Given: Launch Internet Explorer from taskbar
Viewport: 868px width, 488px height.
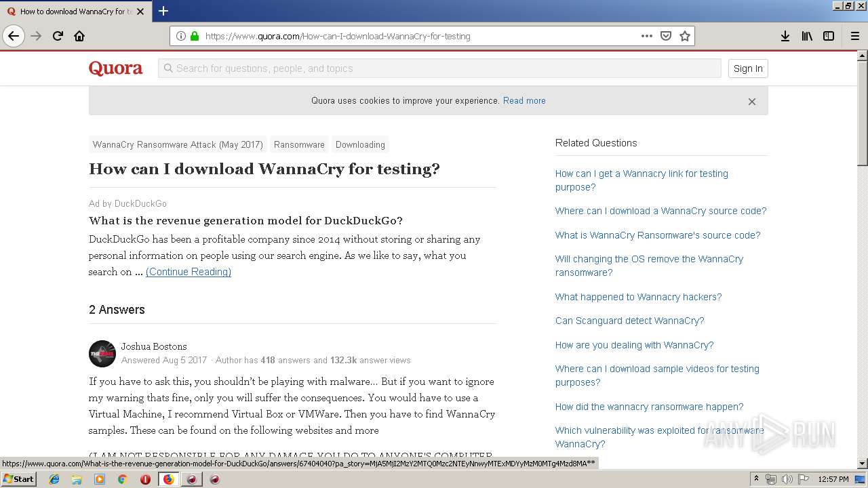Looking at the screenshot, I should [54, 479].
